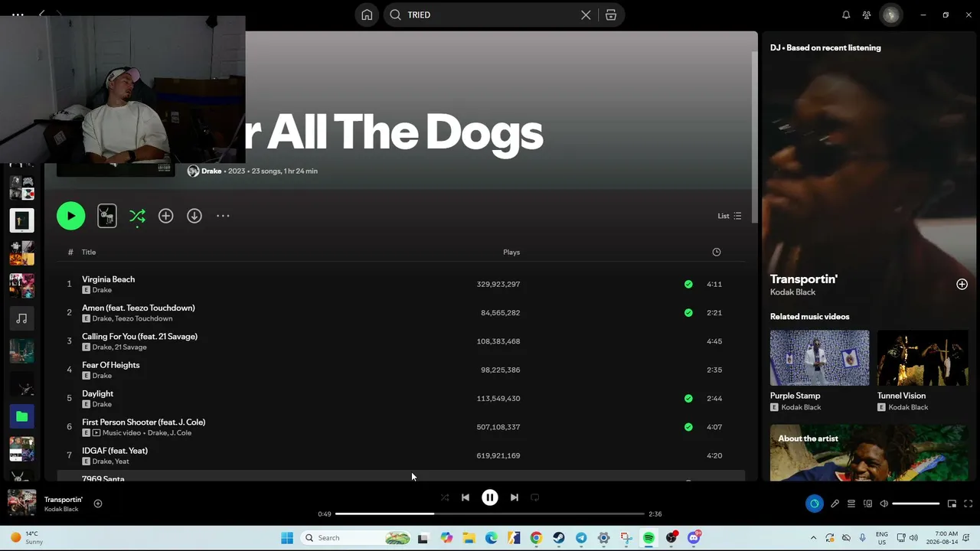This screenshot has height=551, width=980.
Task: Open Kodak Black link in now playing panel
Action: click(792, 292)
